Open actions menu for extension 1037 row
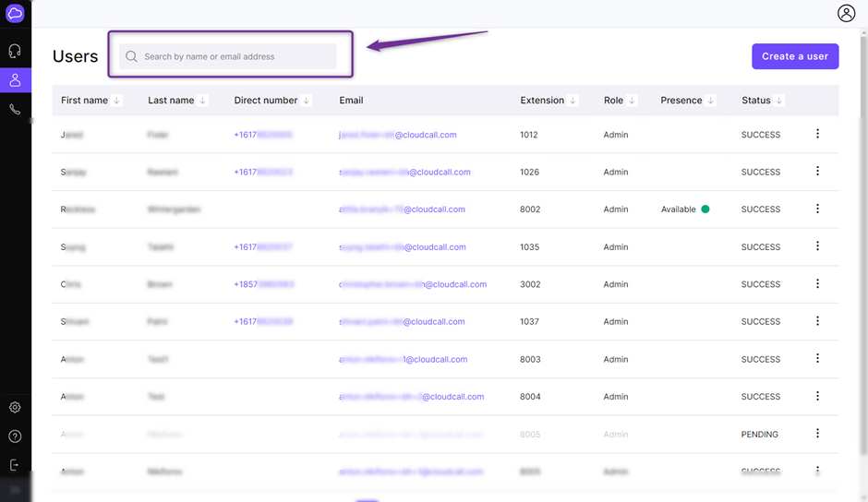Screen dimensions: 868x502 pyautogui.click(x=817, y=321)
